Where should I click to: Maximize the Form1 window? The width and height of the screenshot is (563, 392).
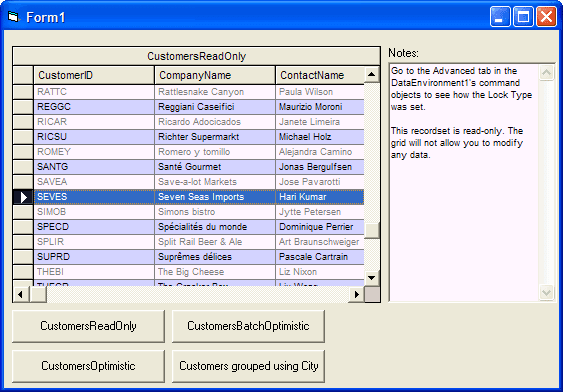pos(523,17)
